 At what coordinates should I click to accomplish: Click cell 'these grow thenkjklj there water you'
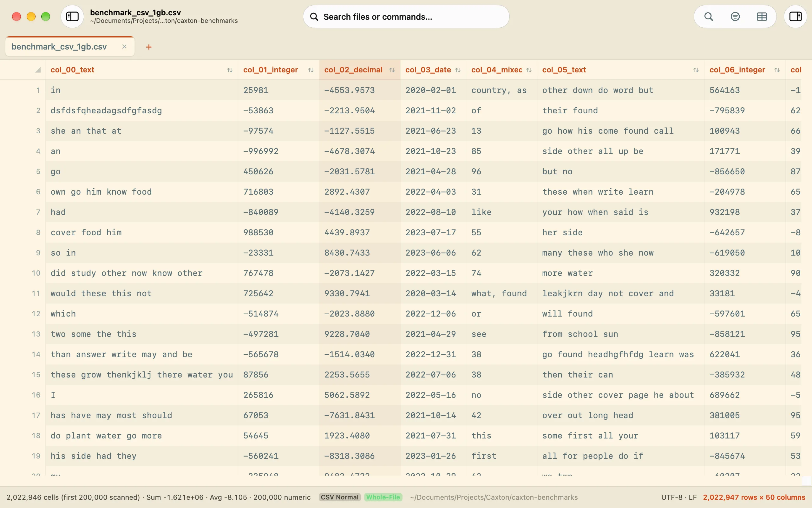point(142,375)
